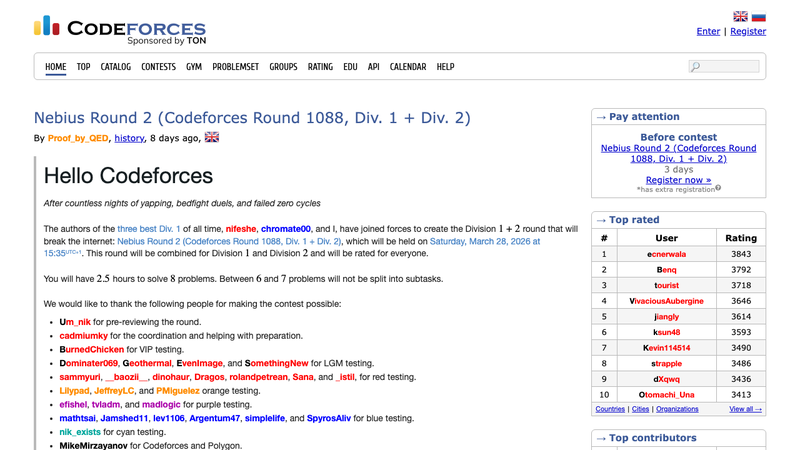The width and height of the screenshot is (800, 450).
Task: Open Otomachi_Una in Top rated table
Action: [666, 395]
